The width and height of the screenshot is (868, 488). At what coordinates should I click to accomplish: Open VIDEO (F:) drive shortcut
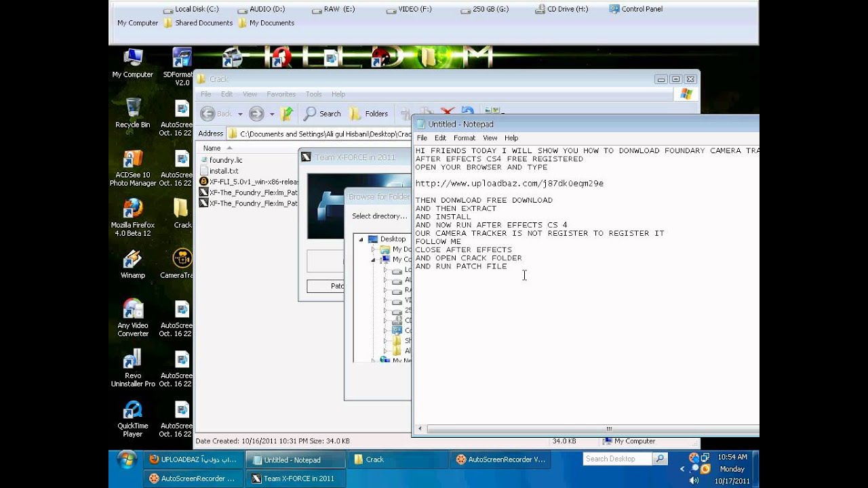pos(409,9)
